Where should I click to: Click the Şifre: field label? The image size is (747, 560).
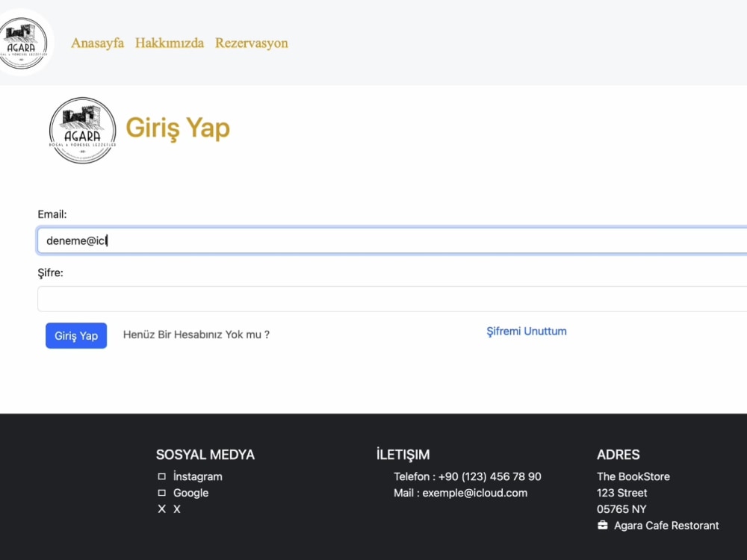coord(50,273)
